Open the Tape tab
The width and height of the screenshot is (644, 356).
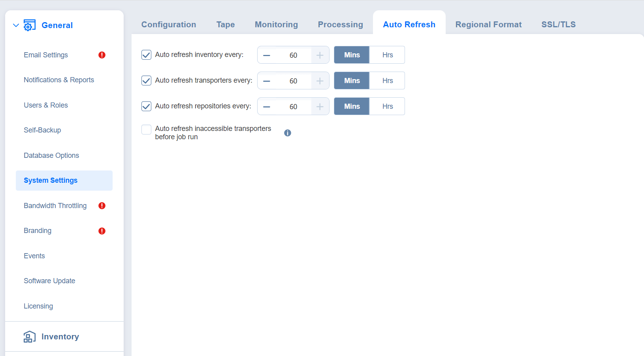click(226, 25)
